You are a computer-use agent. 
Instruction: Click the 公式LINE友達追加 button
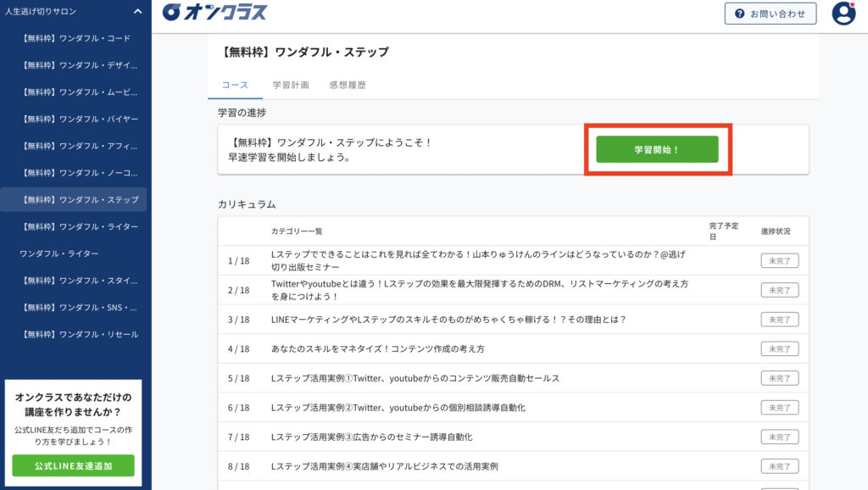[x=73, y=465]
